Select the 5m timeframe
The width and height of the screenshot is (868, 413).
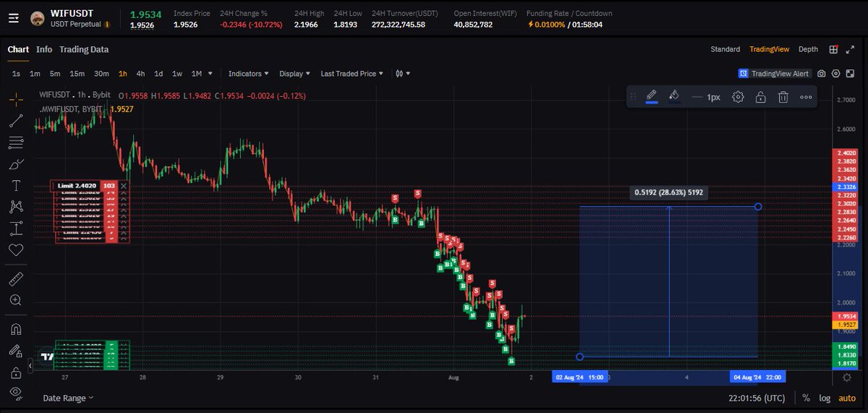coord(55,74)
